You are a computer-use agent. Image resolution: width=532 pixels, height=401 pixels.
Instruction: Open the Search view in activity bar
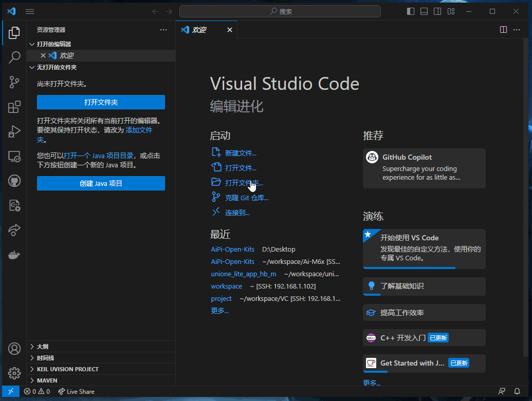point(14,58)
